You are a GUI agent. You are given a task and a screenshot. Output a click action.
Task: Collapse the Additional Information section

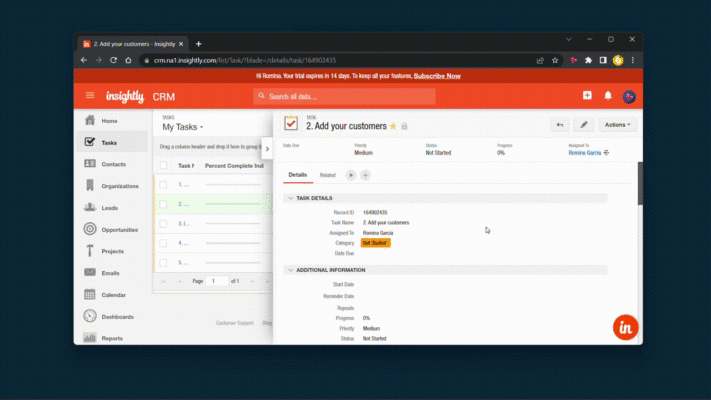coord(291,270)
